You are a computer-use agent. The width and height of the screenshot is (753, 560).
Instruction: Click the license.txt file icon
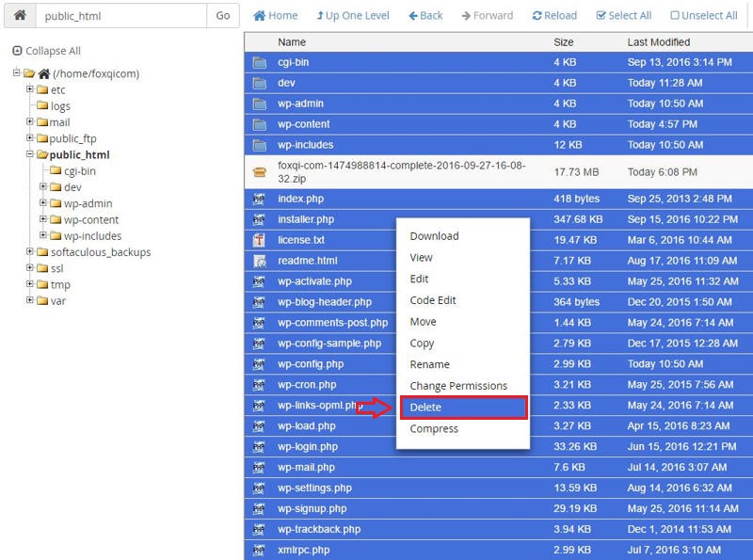[259, 238]
